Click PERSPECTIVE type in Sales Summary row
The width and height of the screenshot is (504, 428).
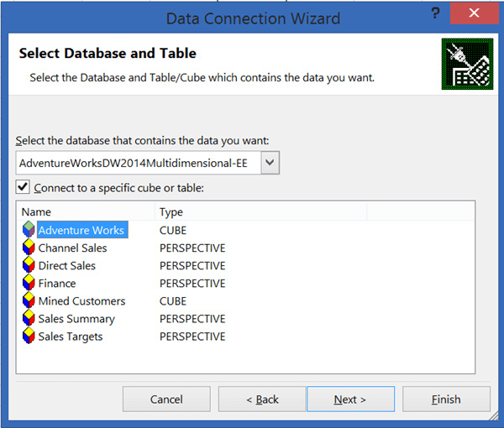pyautogui.click(x=192, y=319)
